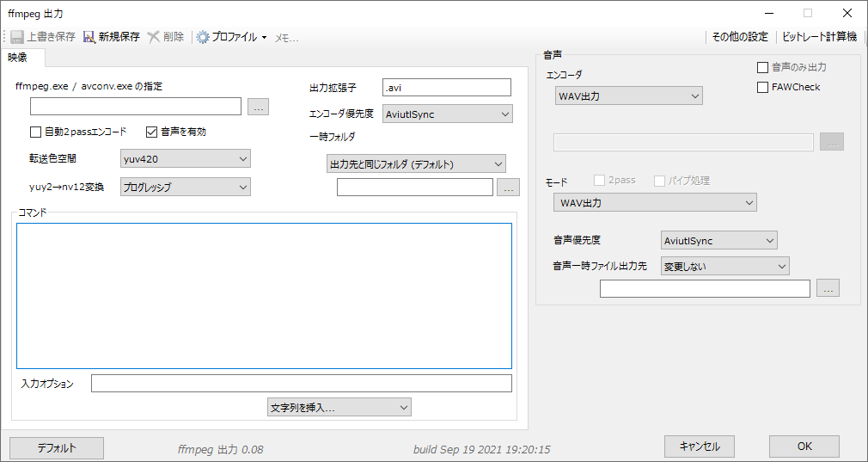Open その他の設定 settings
868x462 pixels.
(740, 37)
